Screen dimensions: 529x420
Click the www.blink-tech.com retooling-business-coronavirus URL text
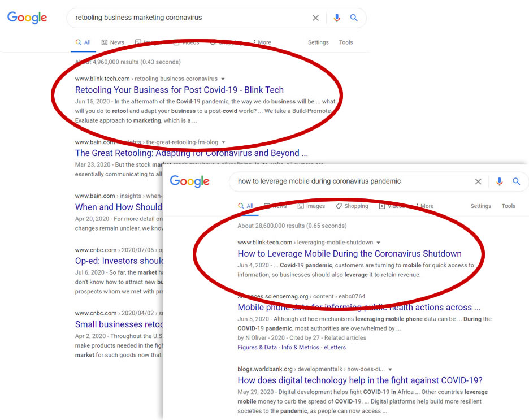146,79
